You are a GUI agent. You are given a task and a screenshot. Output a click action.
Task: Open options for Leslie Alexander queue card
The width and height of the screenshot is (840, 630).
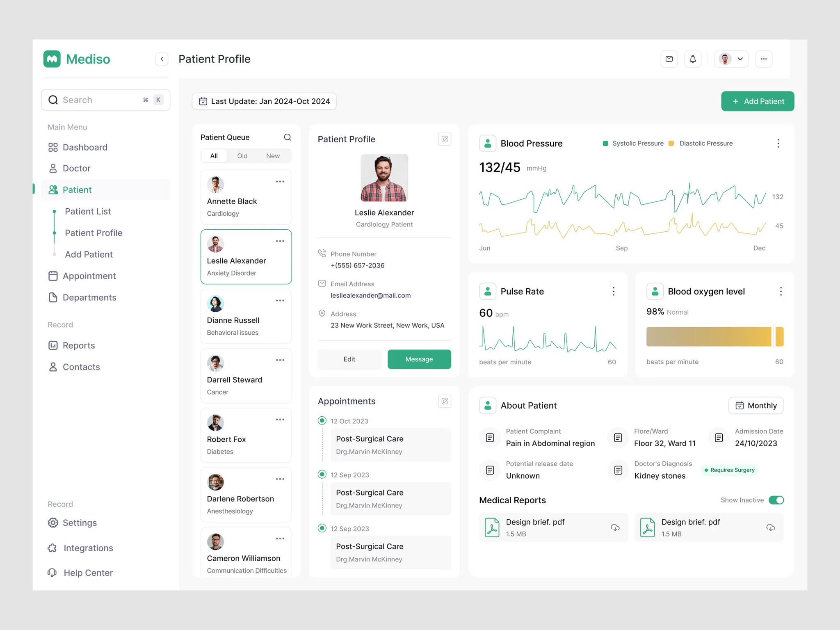tap(280, 241)
